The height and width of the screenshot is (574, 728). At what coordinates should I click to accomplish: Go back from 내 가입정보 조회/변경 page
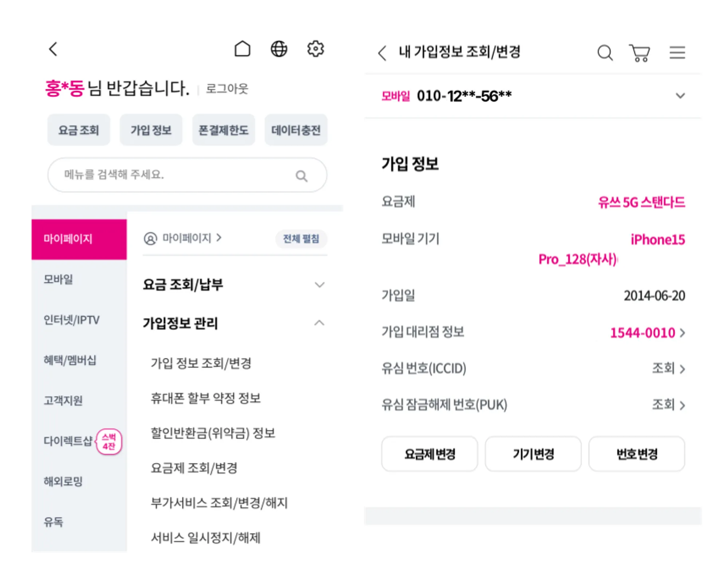(x=382, y=53)
